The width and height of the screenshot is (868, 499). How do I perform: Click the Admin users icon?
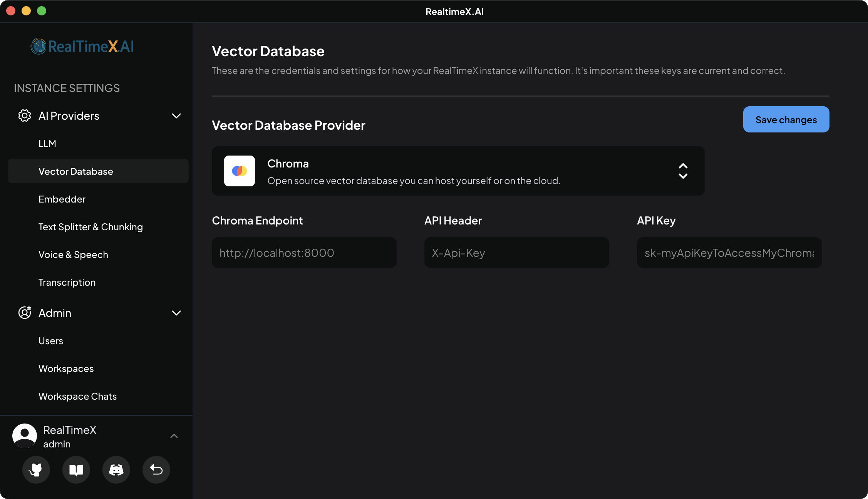click(x=24, y=313)
